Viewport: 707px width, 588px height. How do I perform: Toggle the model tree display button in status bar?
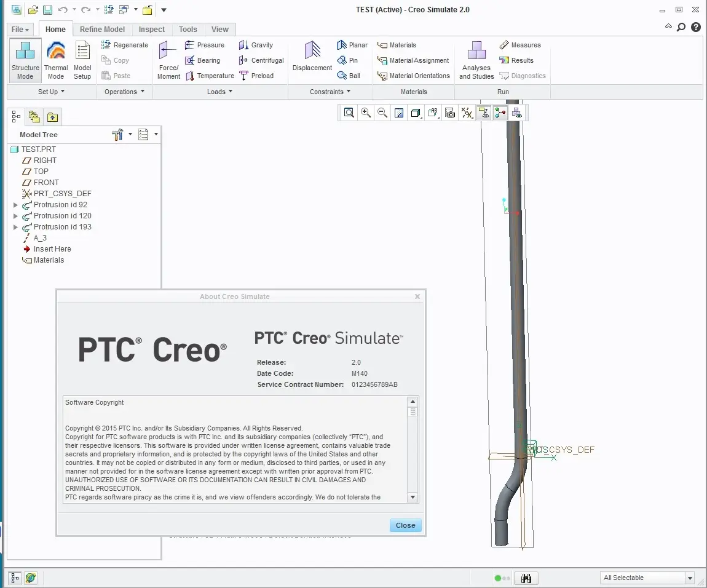coord(15,578)
